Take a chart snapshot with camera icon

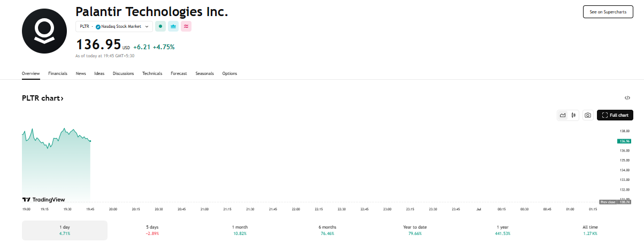588,115
